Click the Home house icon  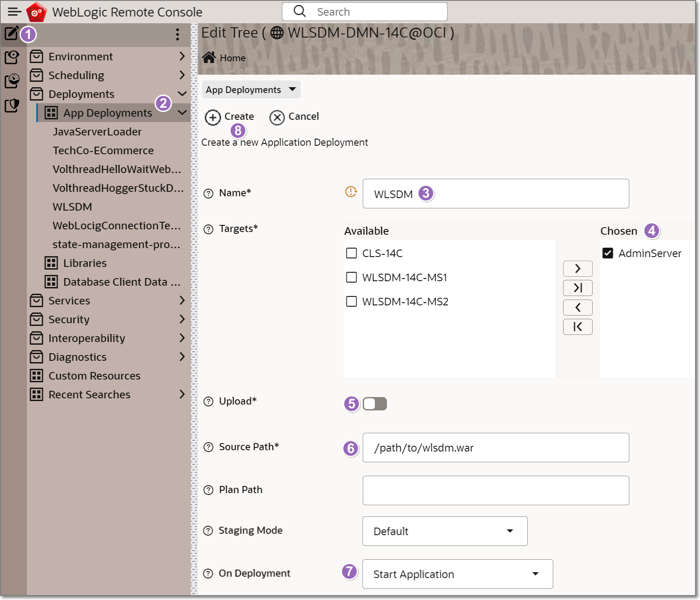tap(209, 58)
